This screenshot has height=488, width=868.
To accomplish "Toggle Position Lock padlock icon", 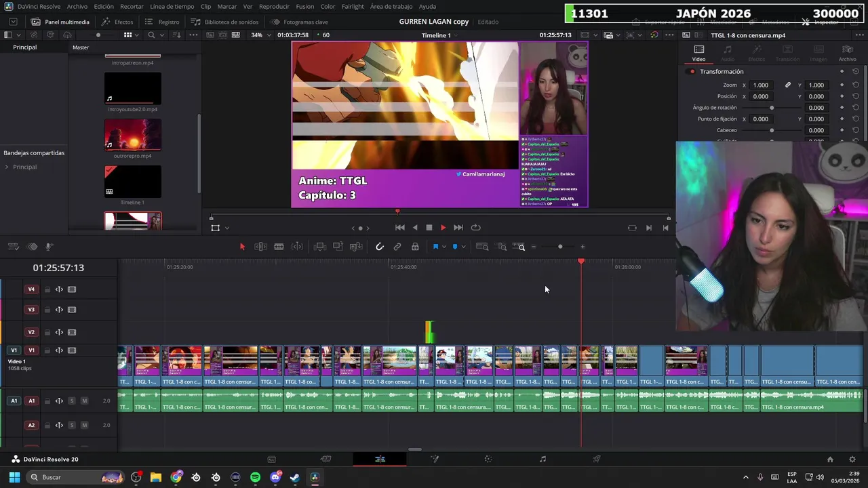I will click(x=415, y=247).
